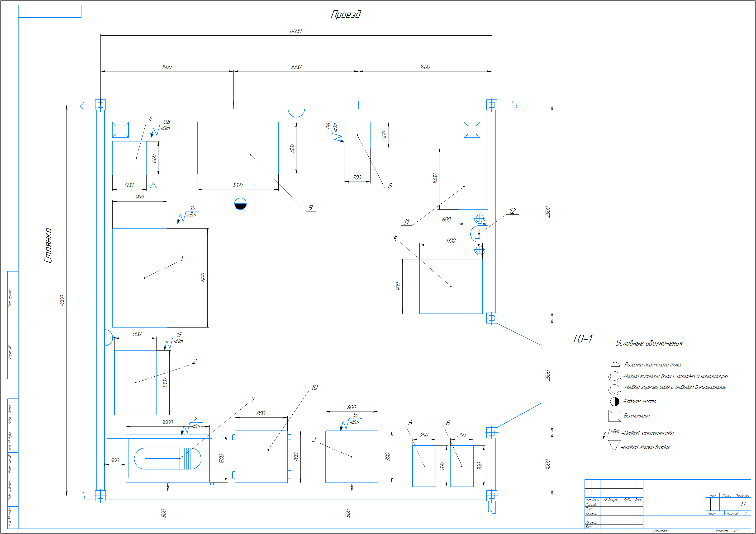Click the half-filled workplace circle near table 9

240,204
